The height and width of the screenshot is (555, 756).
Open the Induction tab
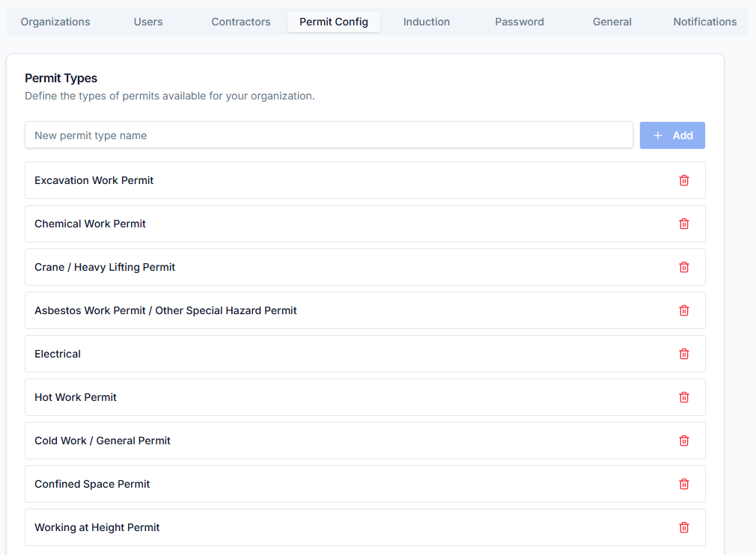pyautogui.click(x=427, y=22)
